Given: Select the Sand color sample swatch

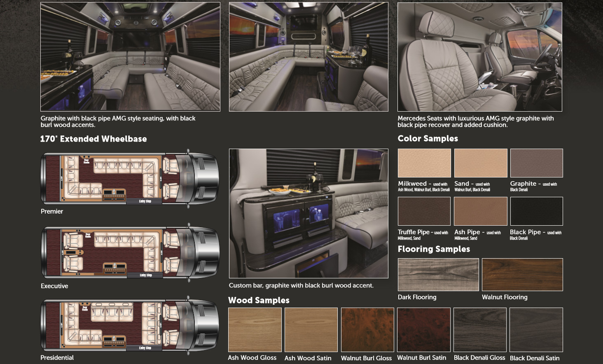Looking at the screenshot, I should tap(480, 163).
